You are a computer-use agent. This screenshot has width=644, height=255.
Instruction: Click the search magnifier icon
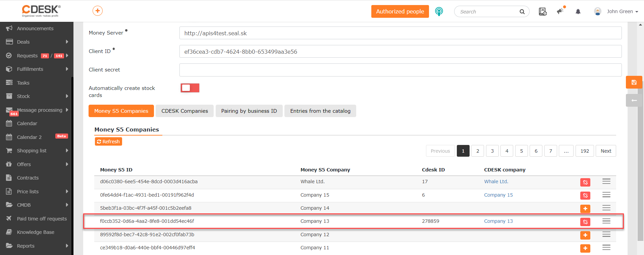[522, 12]
